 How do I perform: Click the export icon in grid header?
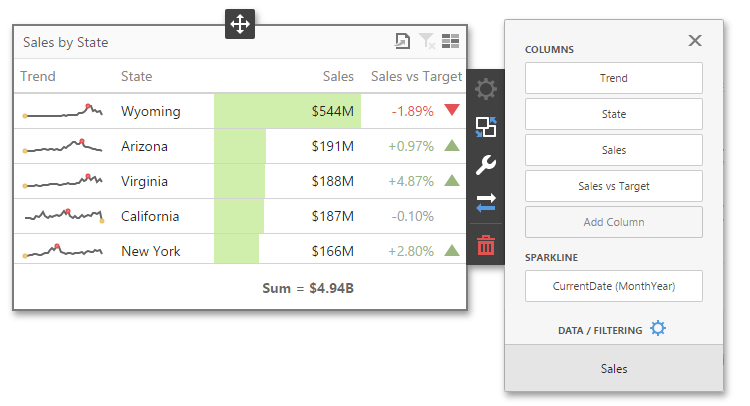402,41
